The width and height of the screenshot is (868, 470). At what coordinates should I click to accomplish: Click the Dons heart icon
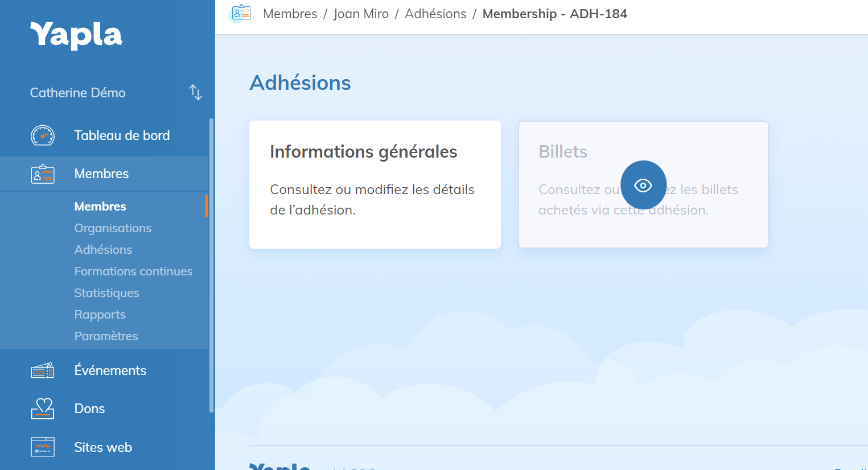coord(43,409)
